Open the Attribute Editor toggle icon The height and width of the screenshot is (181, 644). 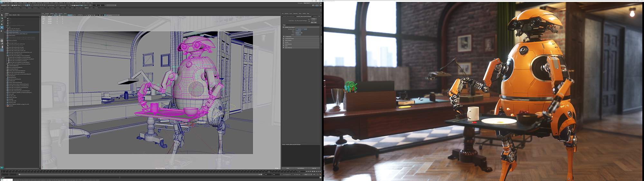(317, 5)
